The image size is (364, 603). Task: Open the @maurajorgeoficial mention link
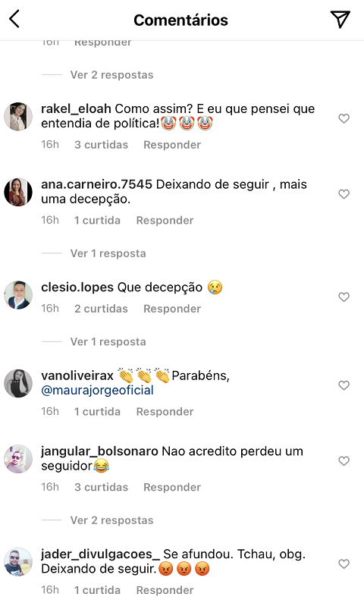tap(97, 391)
